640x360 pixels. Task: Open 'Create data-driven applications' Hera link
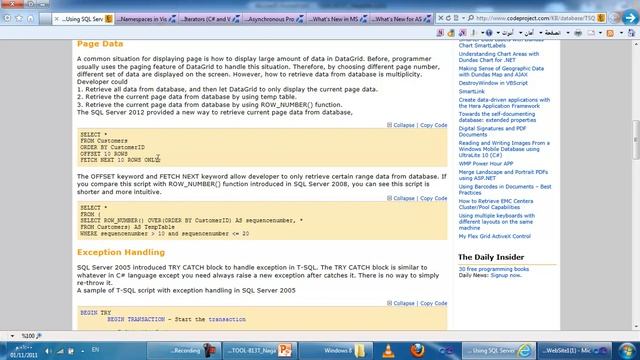504,103
